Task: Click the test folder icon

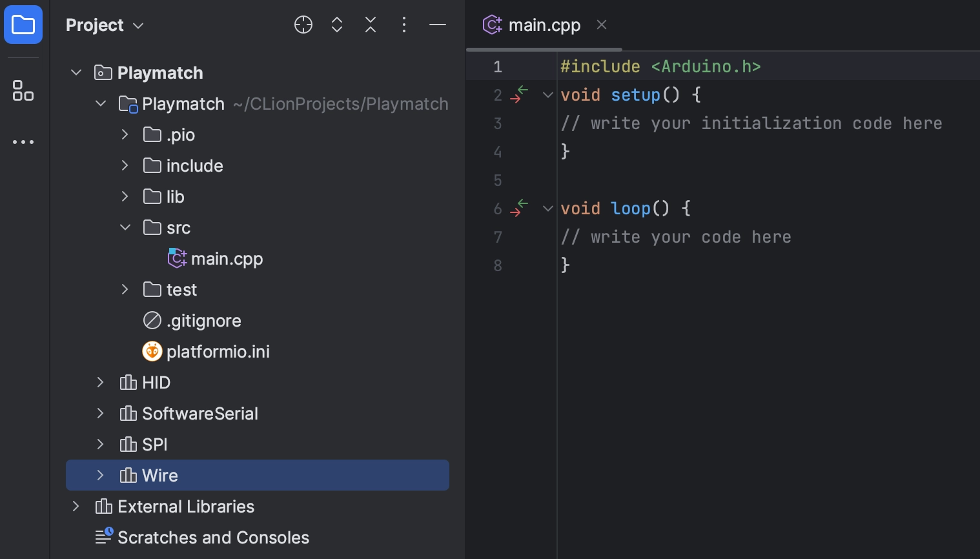Action: click(x=152, y=289)
